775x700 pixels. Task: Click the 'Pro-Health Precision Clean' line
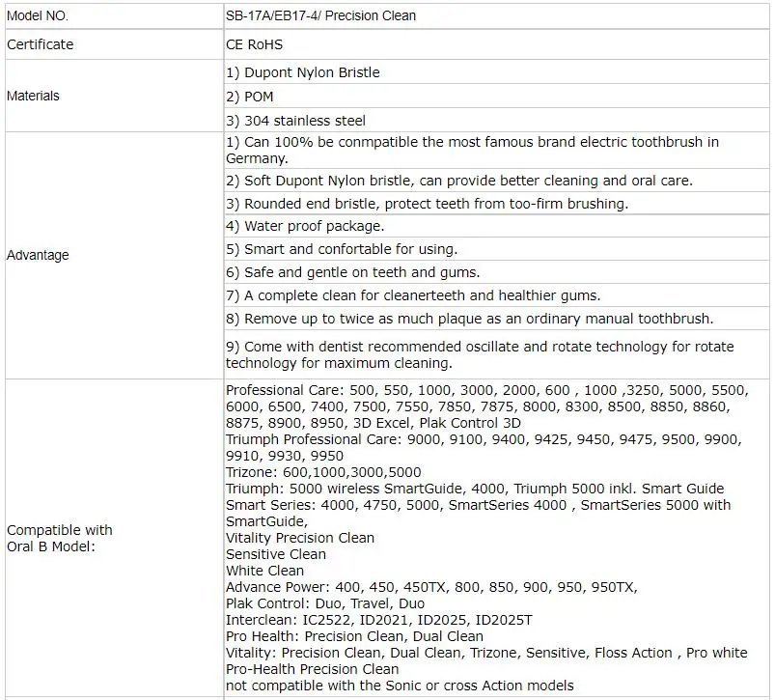point(313,669)
